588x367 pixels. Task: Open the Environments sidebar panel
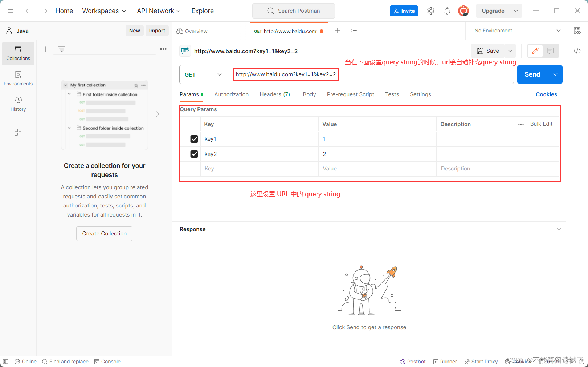[x=18, y=79]
